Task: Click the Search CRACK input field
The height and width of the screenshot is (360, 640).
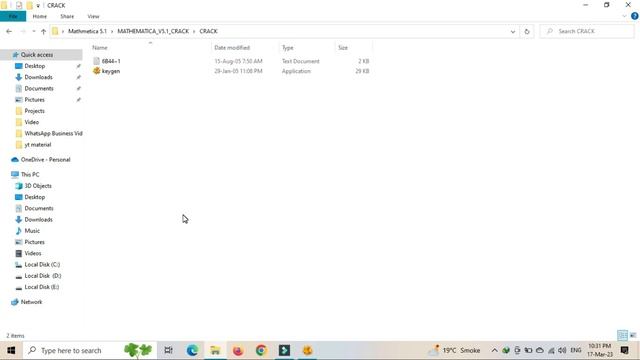Action: tap(587, 31)
